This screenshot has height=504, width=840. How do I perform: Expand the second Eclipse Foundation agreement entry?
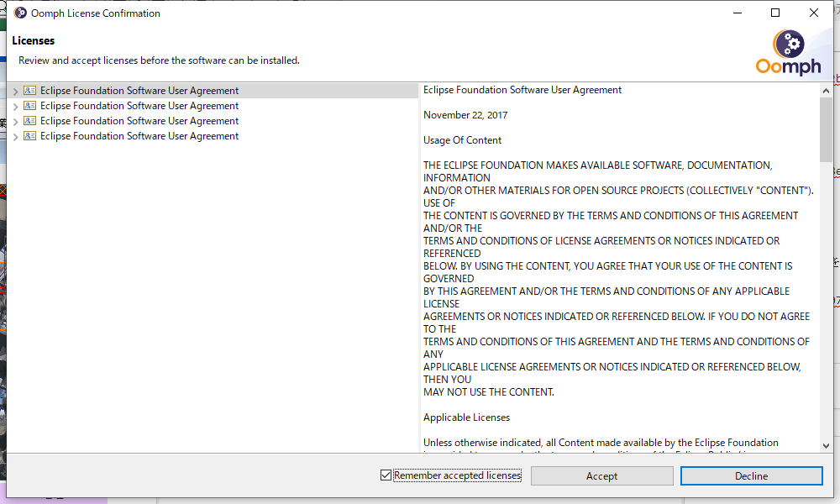click(x=15, y=106)
